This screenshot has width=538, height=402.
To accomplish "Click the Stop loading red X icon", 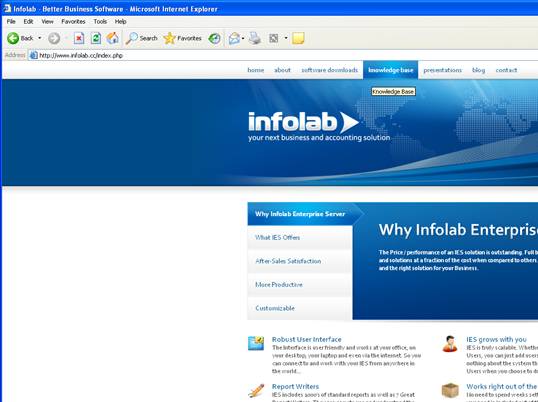I will click(79, 38).
